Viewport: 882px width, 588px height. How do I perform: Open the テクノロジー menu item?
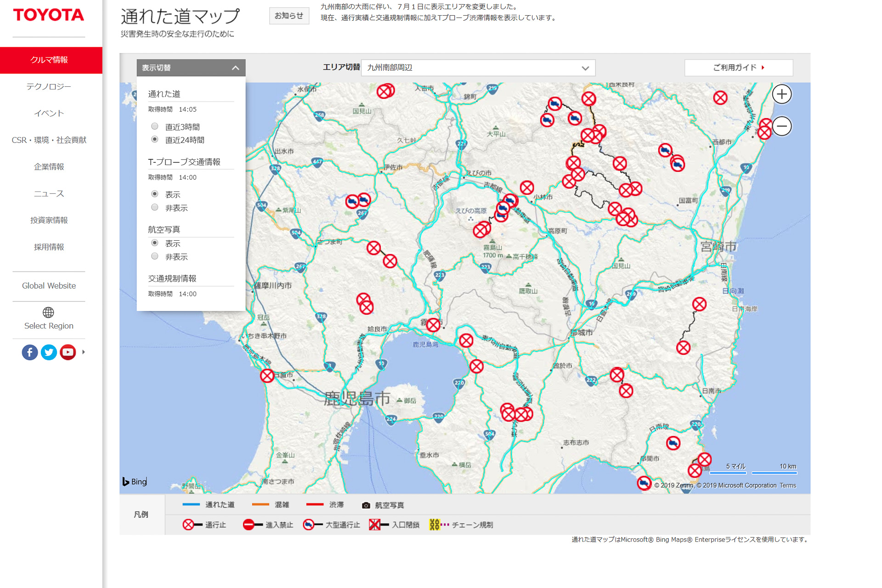tap(49, 86)
